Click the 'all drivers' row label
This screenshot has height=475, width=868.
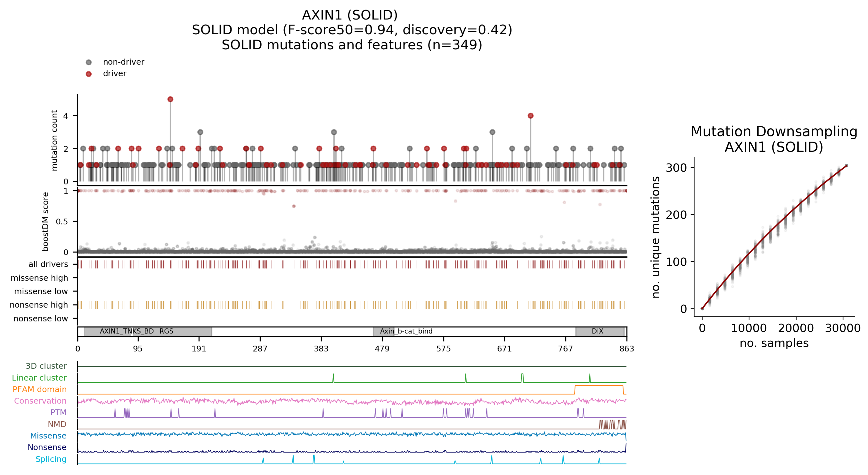click(x=48, y=264)
